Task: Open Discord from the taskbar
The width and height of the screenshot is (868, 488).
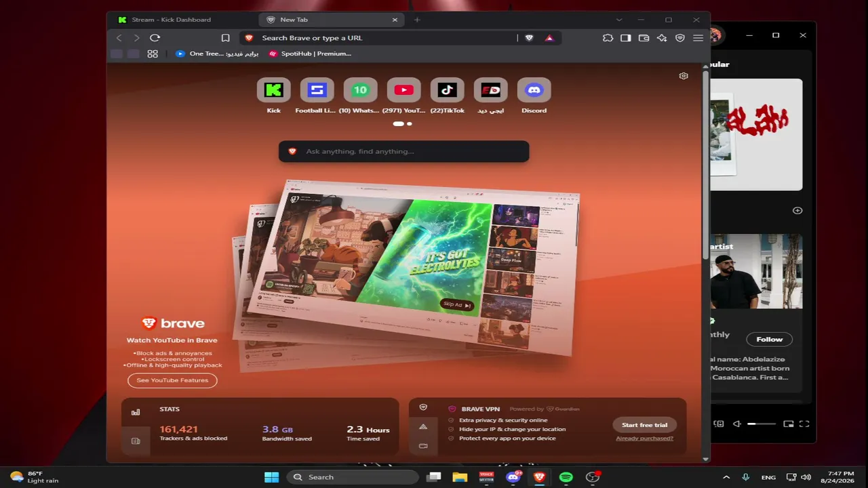Action: pos(513,477)
